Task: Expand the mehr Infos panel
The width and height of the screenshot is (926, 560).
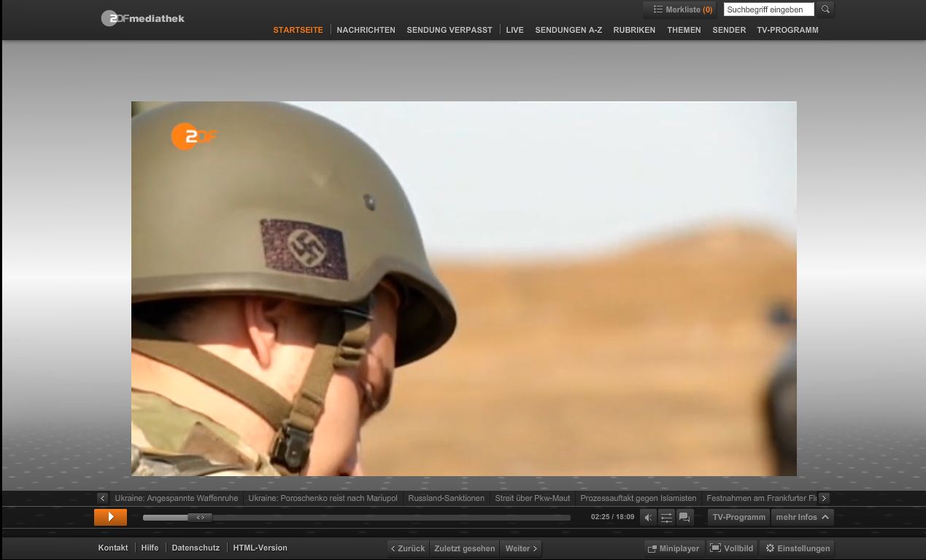Action: click(x=802, y=517)
